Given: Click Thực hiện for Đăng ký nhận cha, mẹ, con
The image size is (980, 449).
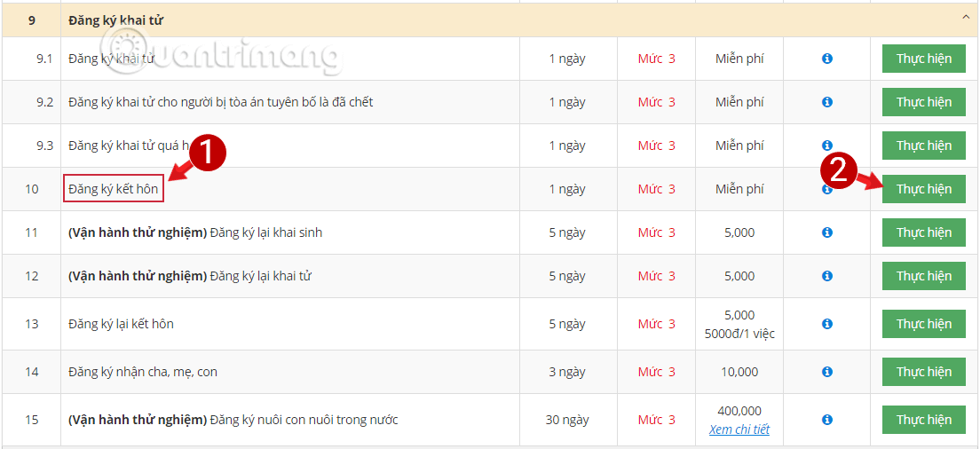Looking at the screenshot, I should [x=923, y=372].
